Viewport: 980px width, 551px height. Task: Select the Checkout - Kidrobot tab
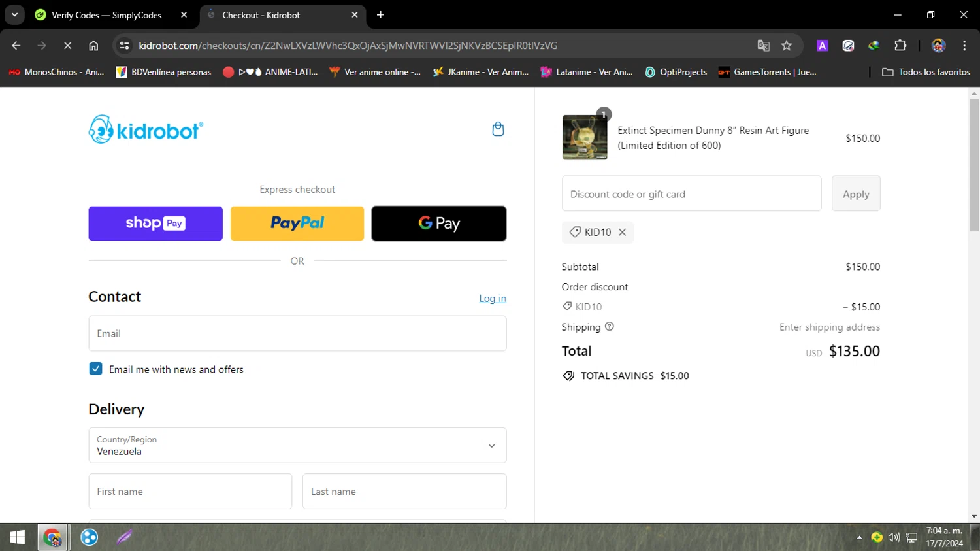point(282,15)
